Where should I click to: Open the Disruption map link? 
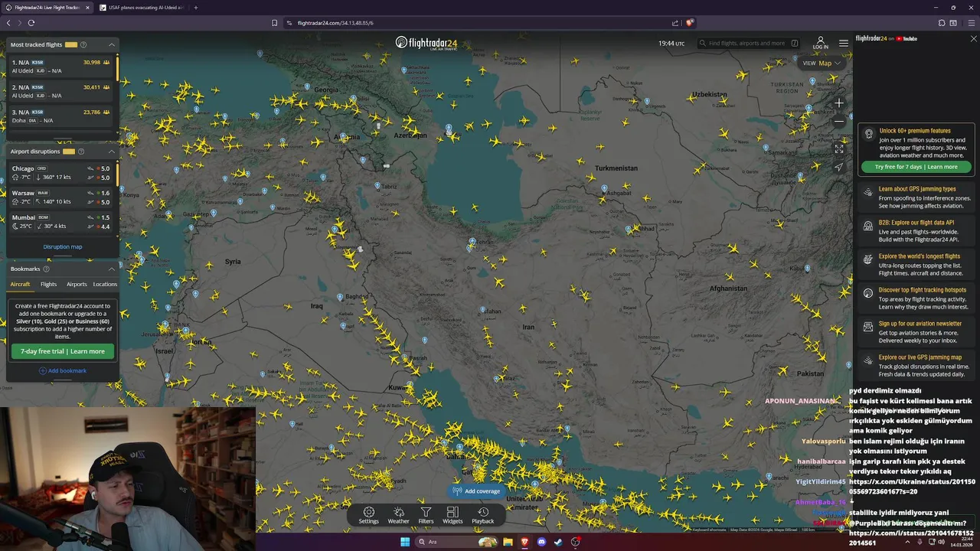(63, 246)
